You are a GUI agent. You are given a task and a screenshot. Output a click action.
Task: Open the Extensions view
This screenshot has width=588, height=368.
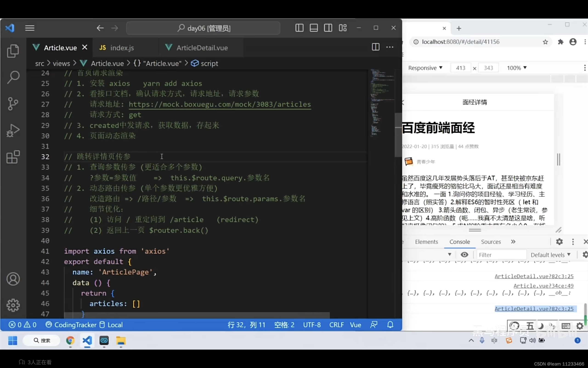[x=13, y=157]
